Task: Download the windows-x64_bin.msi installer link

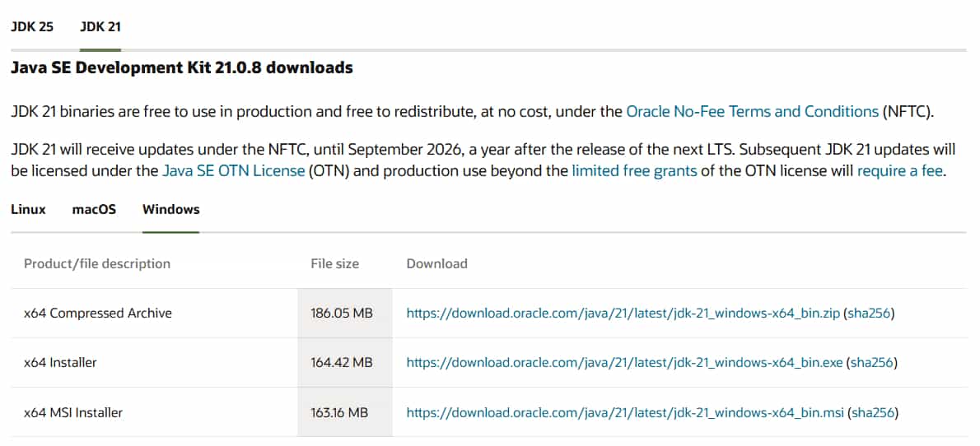Action: tap(625, 412)
